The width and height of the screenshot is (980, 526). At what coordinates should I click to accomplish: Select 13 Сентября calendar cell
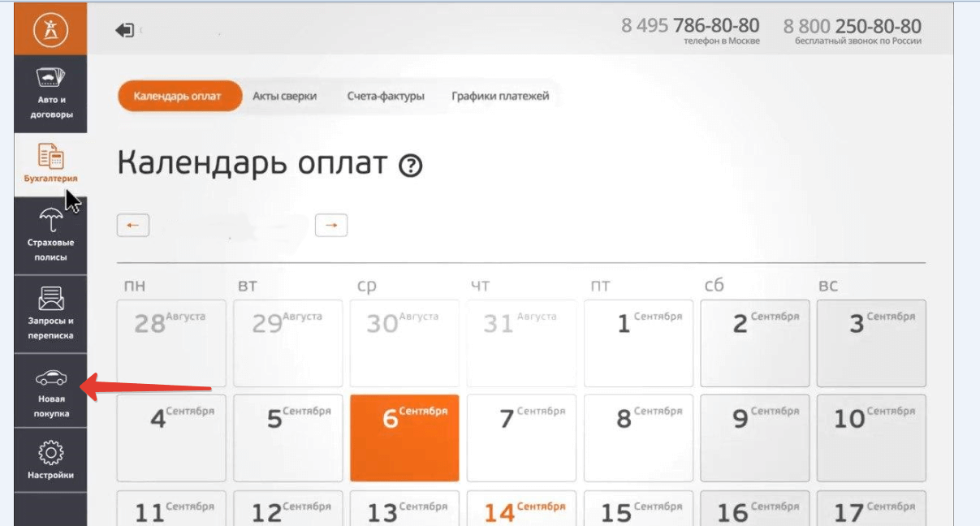click(404, 508)
